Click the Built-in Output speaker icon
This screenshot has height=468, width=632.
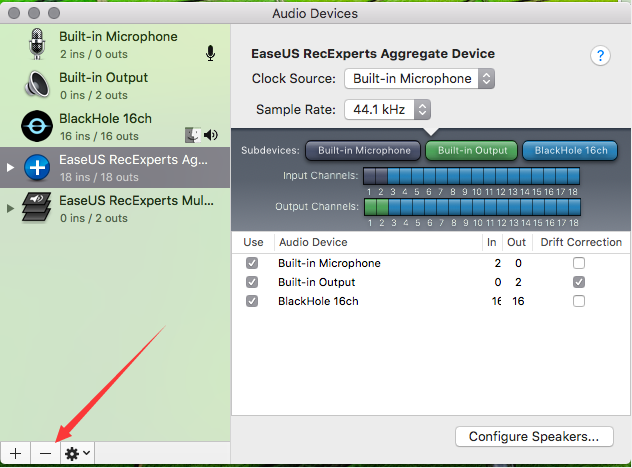pyautogui.click(x=37, y=85)
